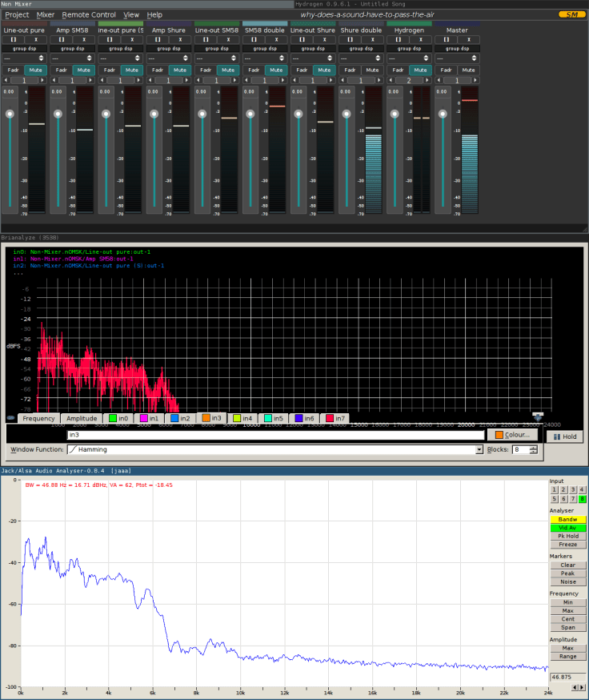Select input 1 in the JAAA analyser
This screenshot has height=700, width=589.
554,489
